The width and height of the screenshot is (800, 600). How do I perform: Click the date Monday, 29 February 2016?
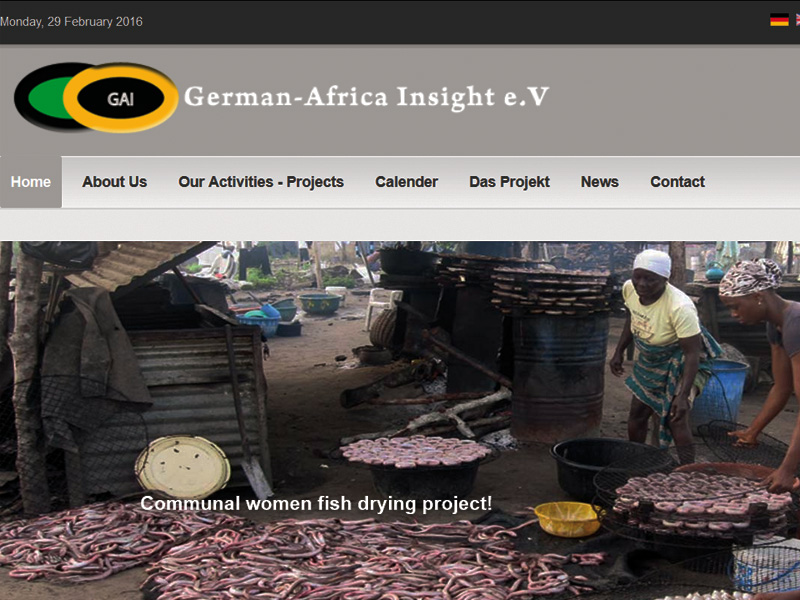[x=71, y=22]
